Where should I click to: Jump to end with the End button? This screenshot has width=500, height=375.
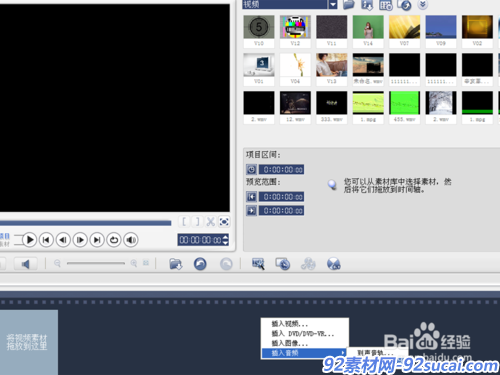tap(97, 240)
